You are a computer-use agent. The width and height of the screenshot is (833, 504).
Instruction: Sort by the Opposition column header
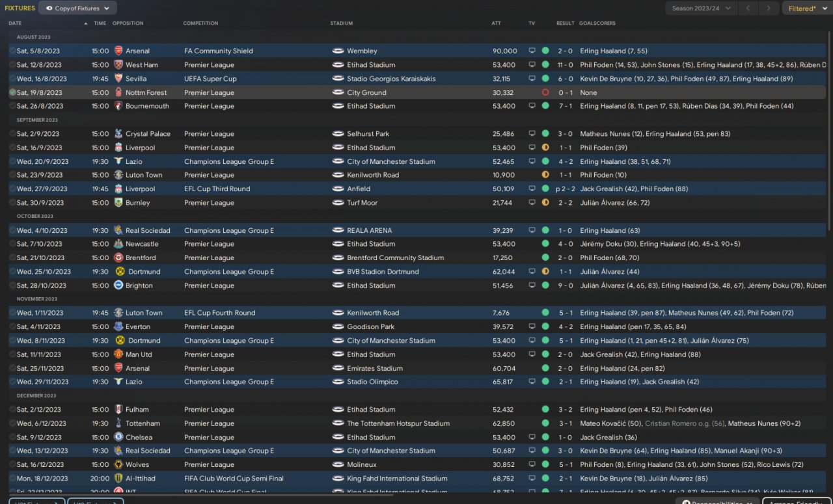128,23
